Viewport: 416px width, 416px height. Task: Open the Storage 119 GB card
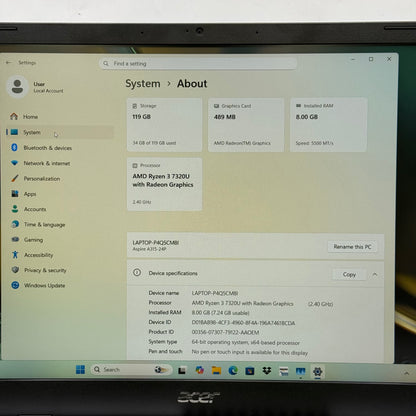click(x=164, y=125)
